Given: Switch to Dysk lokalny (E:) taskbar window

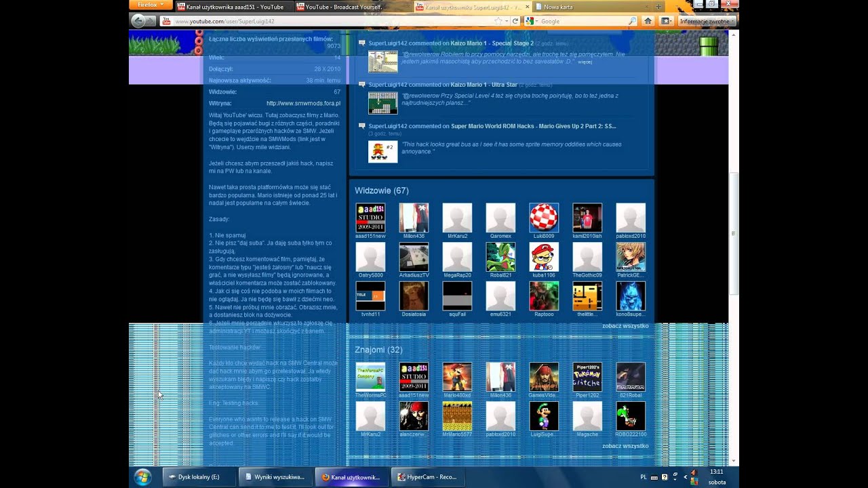Looking at the screenshot, I should [x=199, y=477].
